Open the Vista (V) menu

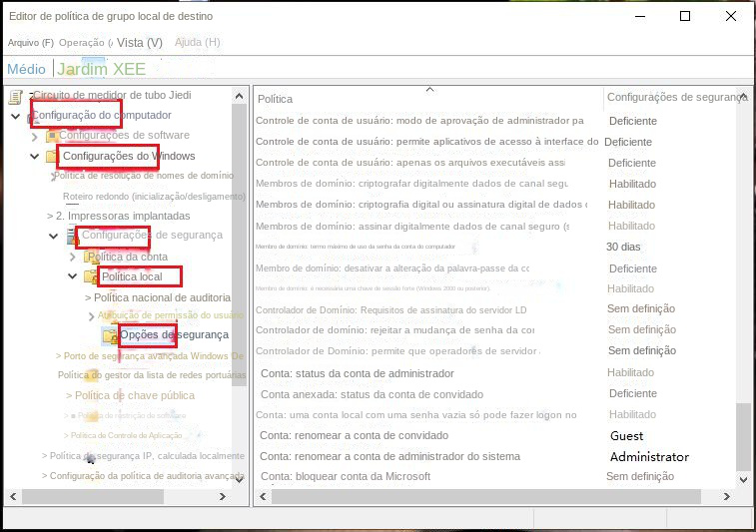point(140,42)
